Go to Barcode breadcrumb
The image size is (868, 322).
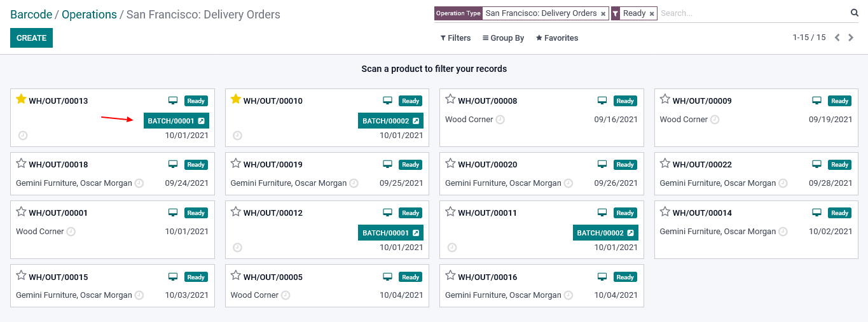pos(31,14)
